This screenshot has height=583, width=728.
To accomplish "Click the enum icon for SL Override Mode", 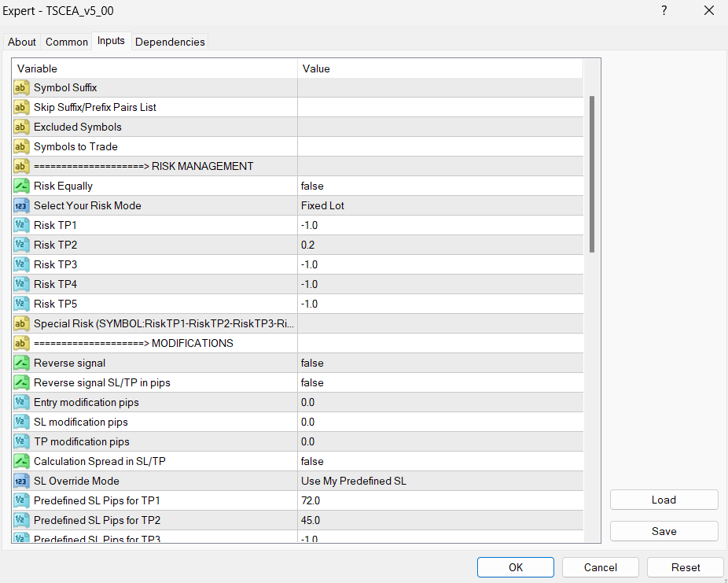I will coord(21,481).
